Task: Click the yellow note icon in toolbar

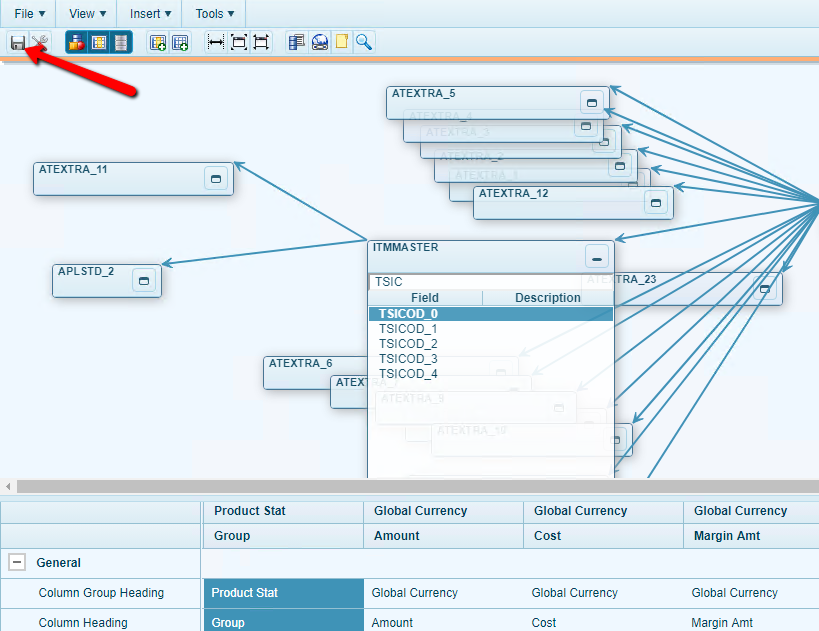Action: click(342, 42)
